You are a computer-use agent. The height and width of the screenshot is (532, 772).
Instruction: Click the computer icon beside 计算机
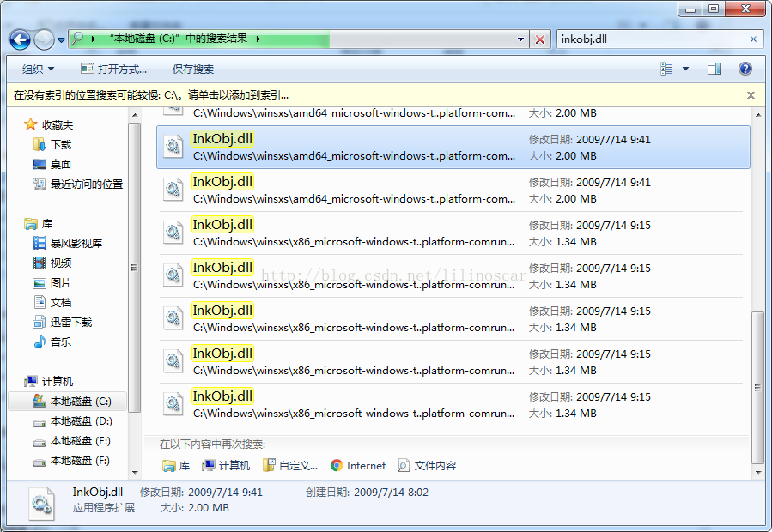[x=31, y=381]
